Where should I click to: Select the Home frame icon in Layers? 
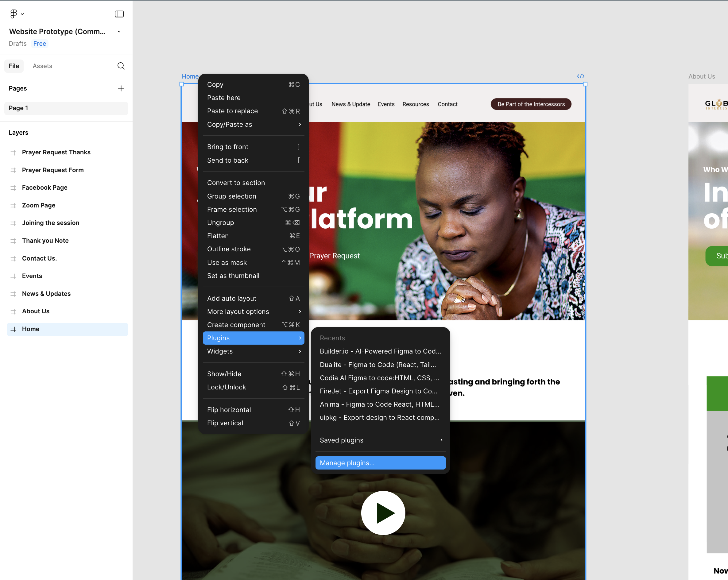point(14,329)
